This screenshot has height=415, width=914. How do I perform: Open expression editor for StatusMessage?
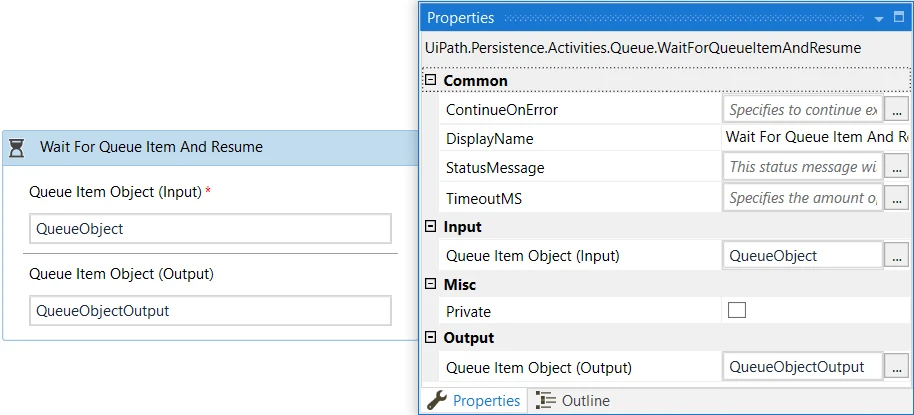point(897,167)
